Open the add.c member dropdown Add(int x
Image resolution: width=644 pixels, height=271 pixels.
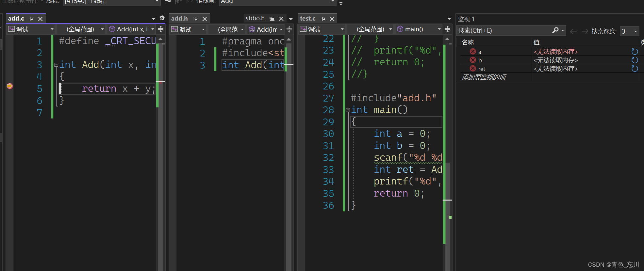(x=132, y=29)
